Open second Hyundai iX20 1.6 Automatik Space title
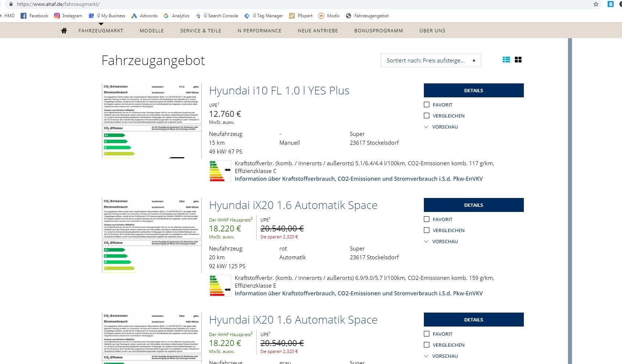Image resolution: width=622 pixels, height=364 pixels. (x=293, y=320)
